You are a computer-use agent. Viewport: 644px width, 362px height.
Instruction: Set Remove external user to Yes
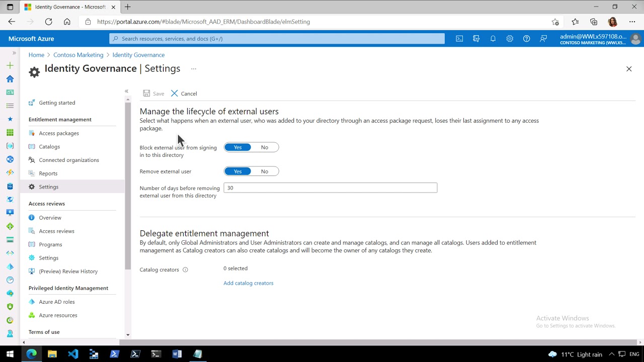(237, 171)
